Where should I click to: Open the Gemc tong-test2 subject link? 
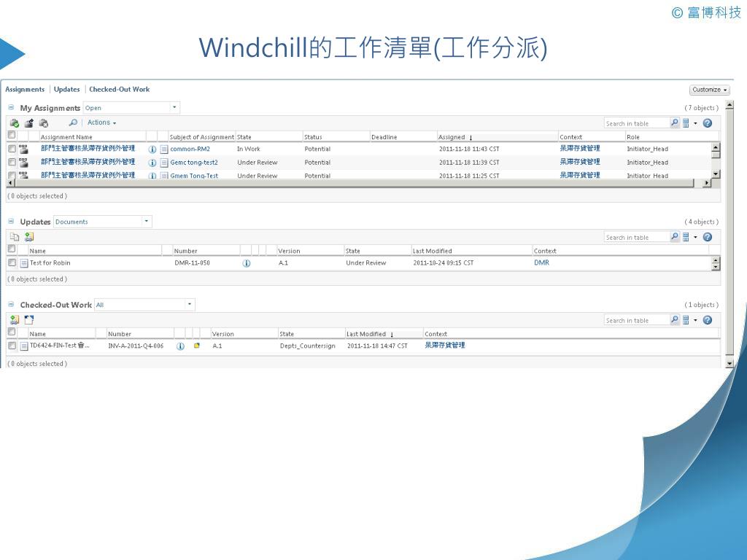click(194, 163)
